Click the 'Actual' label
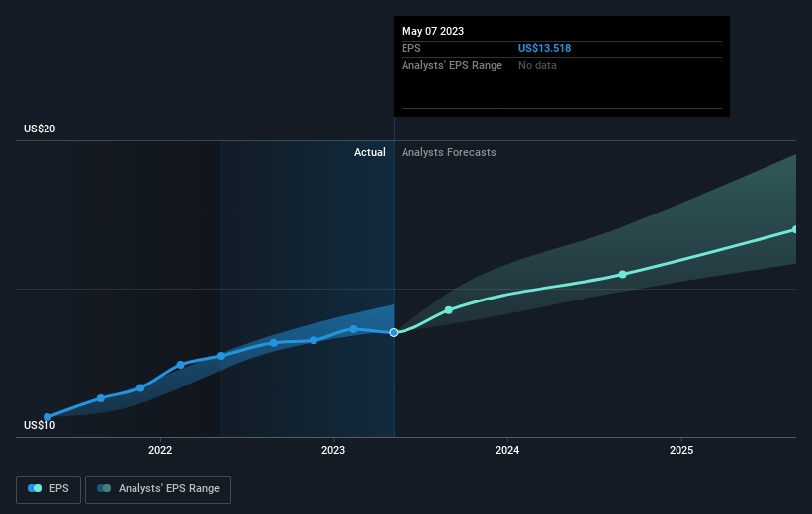Image resolution: width=812 pixels, height=514 pixels. point(369,152)
